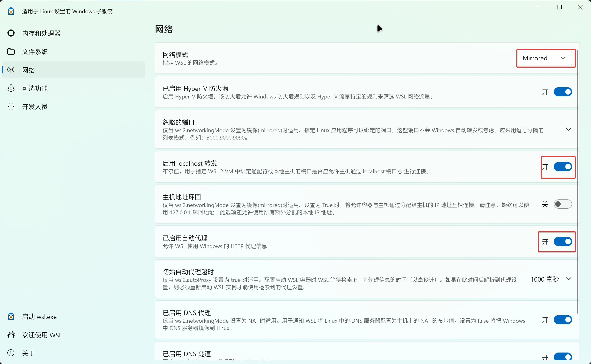Click the gear icon for 可选功能
Image resolution: width=591 pixels, height=364 pixels.
11,88
